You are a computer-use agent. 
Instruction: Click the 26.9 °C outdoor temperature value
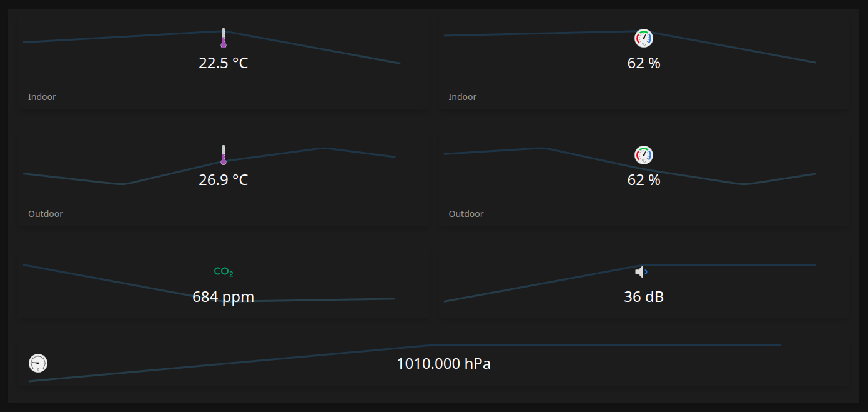pos(223,179)
